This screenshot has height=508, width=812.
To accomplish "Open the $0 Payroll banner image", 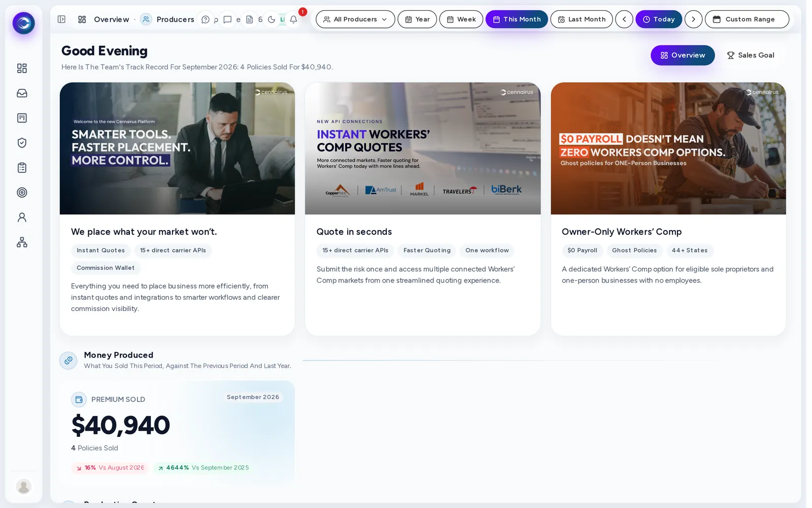I will (668, 148).
